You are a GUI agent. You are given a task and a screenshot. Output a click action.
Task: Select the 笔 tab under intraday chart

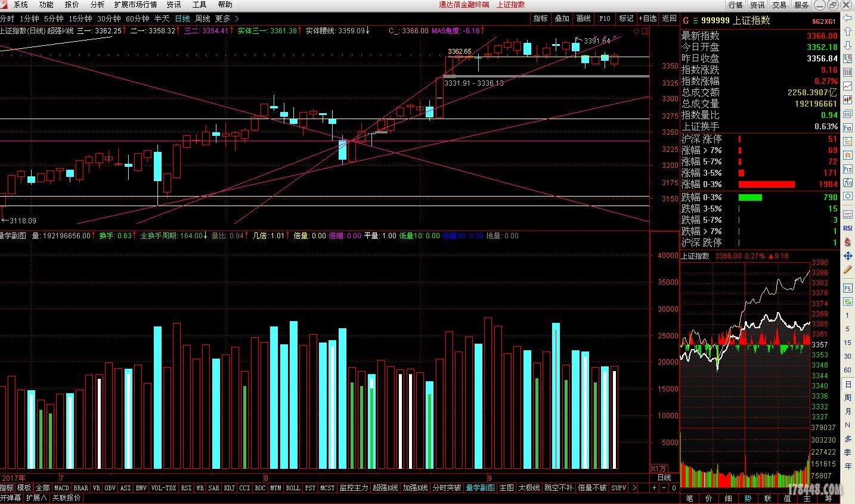tap(690, 498)
